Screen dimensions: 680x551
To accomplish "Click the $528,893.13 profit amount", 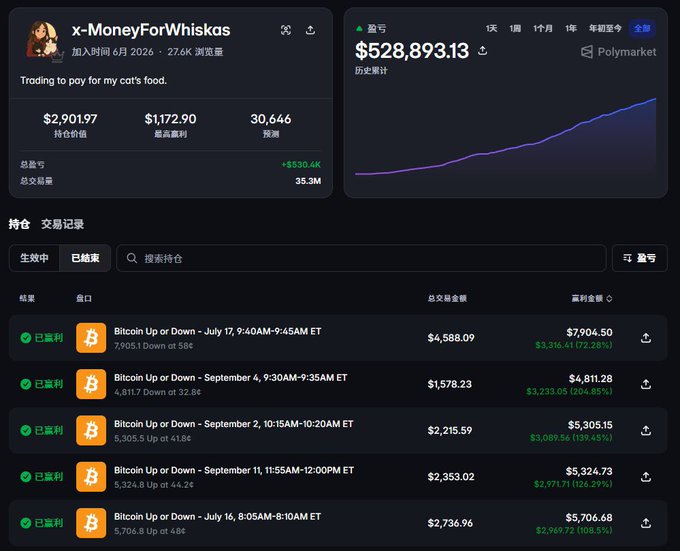I will click(412, 51).
